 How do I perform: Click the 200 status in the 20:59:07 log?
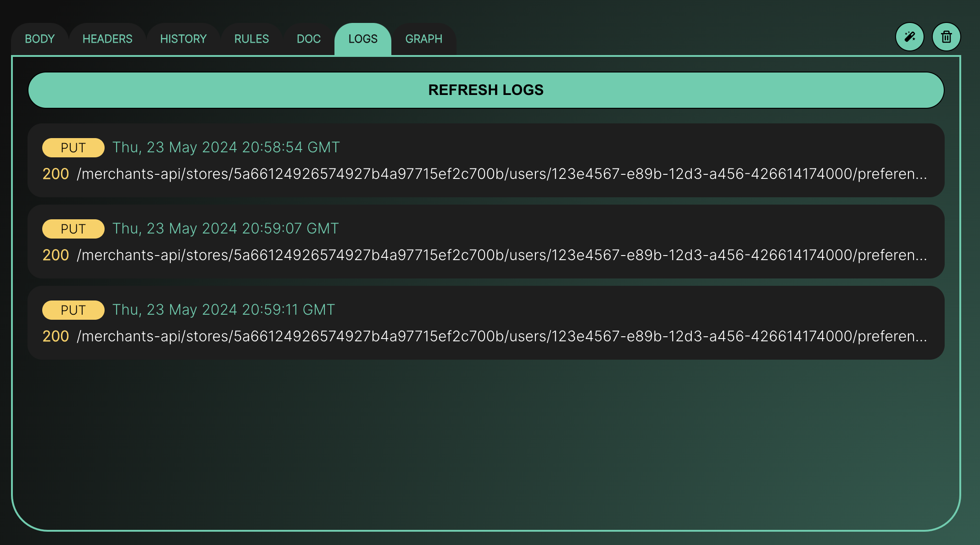coord(56,255)
